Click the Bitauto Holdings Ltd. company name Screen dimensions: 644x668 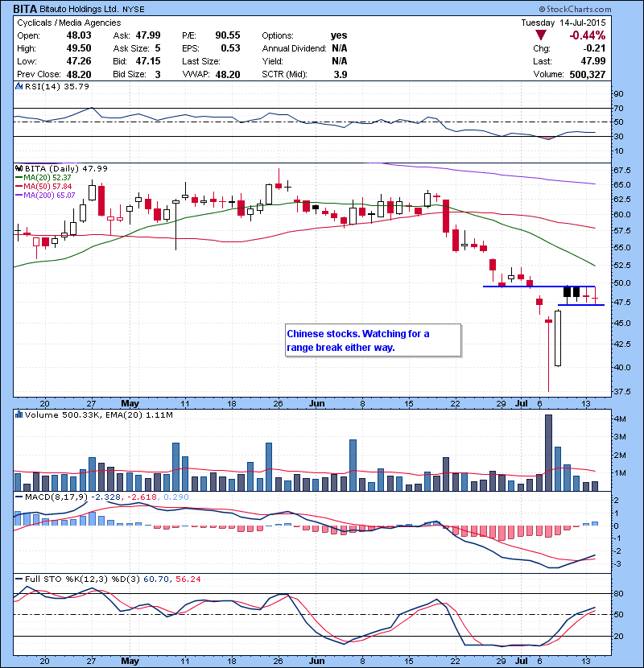point(79,9)
